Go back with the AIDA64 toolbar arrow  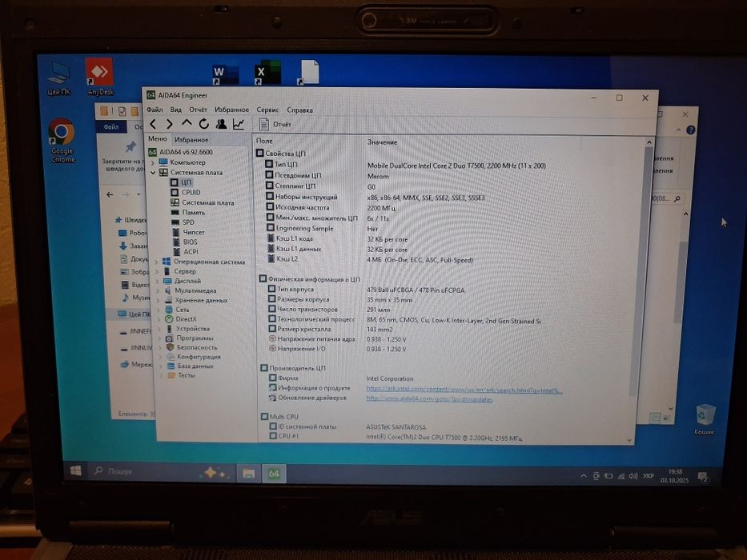point(153,124)
